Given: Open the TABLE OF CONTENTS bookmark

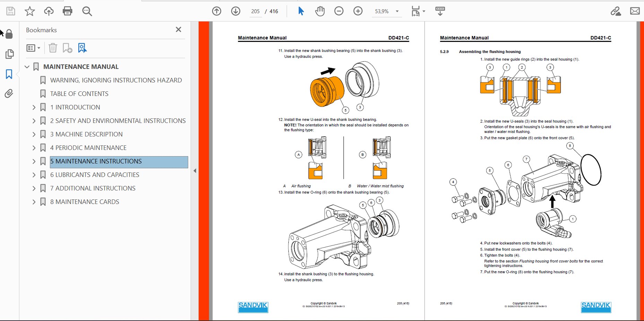Looking at the screenshot, I should [79, 94].
